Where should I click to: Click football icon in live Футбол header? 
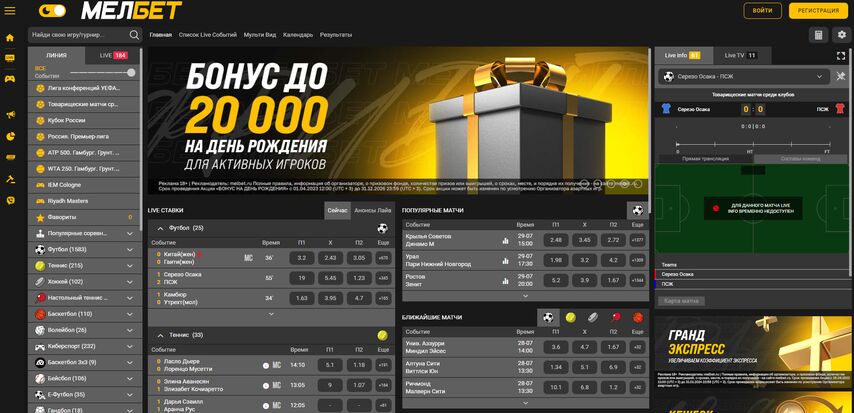(x=382, y=228)
